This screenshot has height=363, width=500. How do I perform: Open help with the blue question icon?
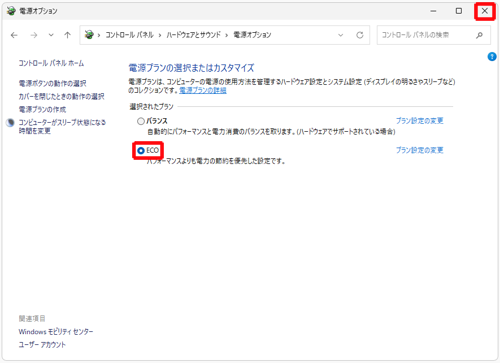492,57
